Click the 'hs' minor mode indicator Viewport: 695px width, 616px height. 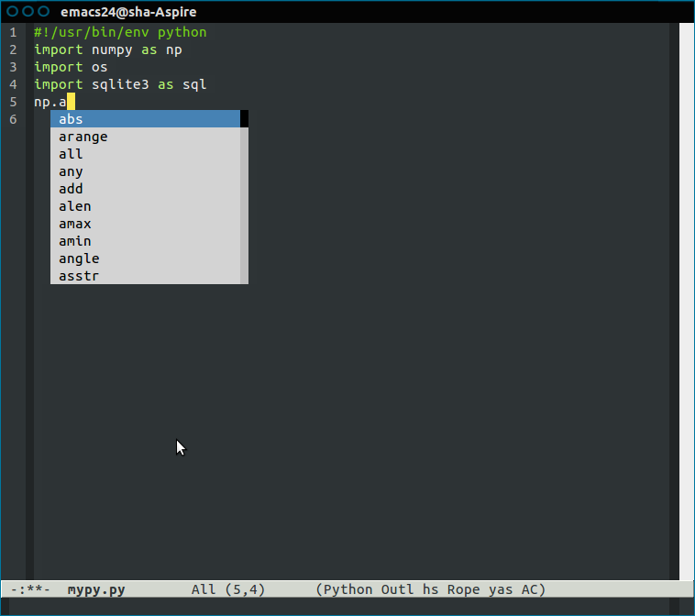coord(430,589)
